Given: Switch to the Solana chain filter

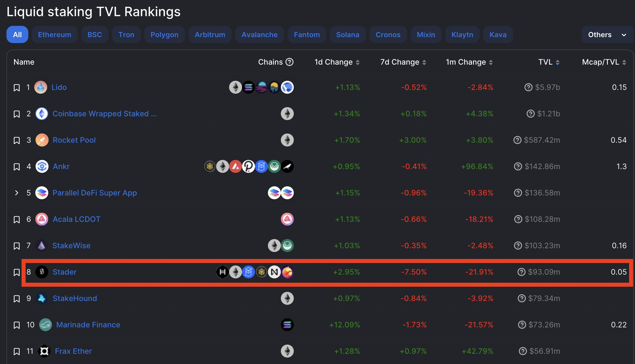Looking at the screenshot, I should pos(347,35).
